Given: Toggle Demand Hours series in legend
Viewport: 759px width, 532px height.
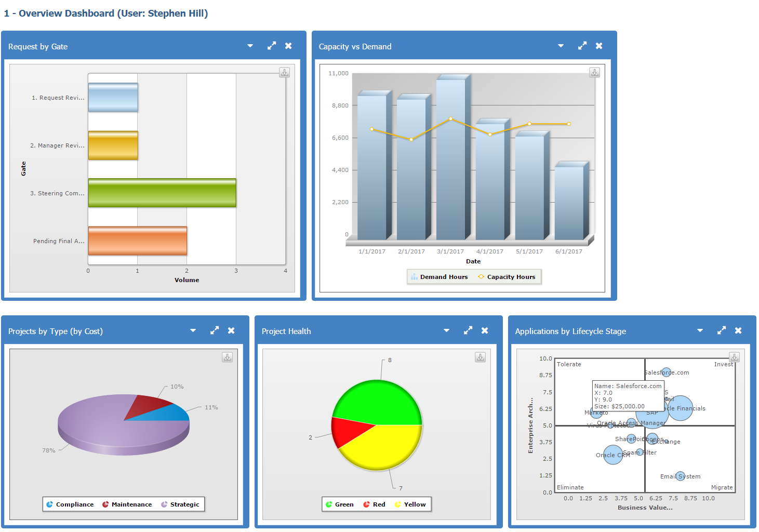Looking at the screenshot, I should coord(439,277).
